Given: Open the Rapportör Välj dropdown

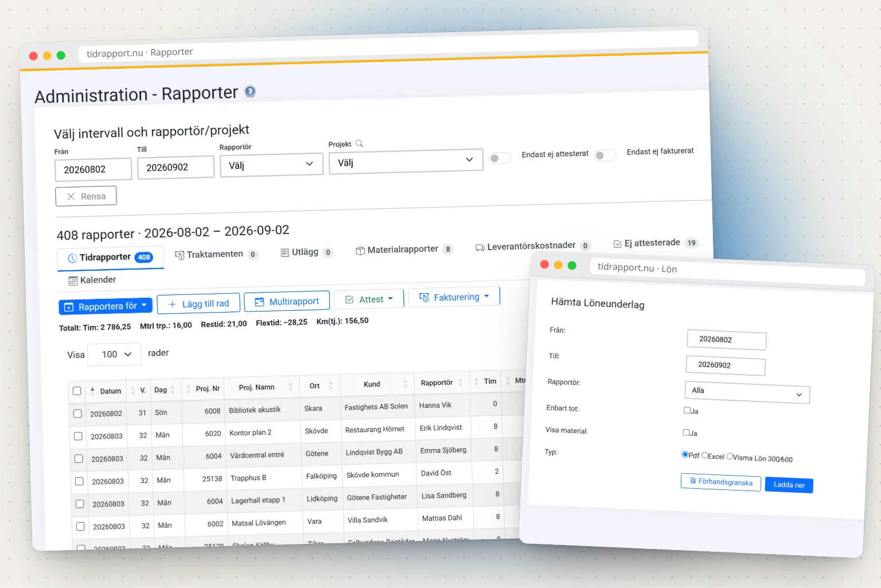Looking at the screenshot, I should click(x=271, y=165).
